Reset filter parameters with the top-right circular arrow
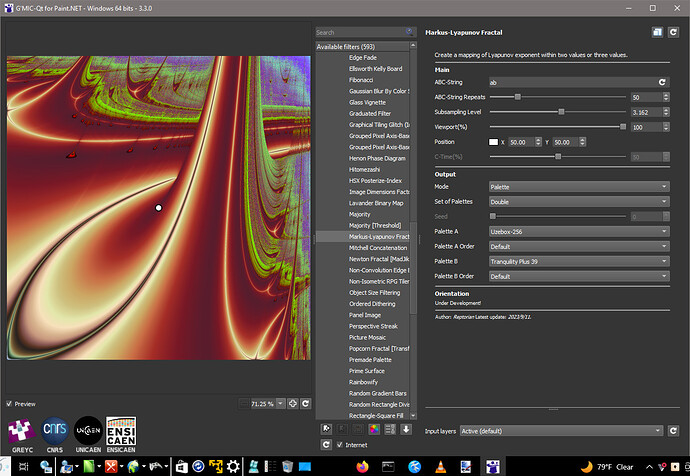The image size is (690, 476). coord(675,33)
